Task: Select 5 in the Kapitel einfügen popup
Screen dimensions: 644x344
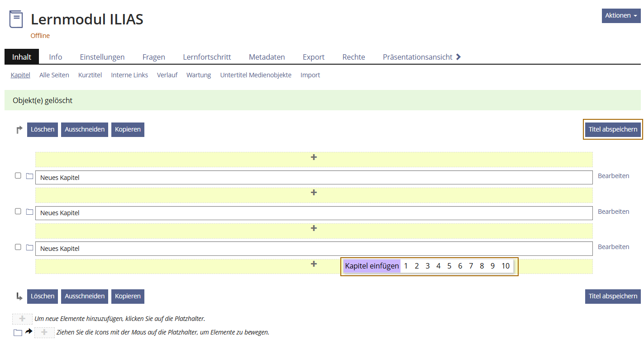Action: [449, 266]
